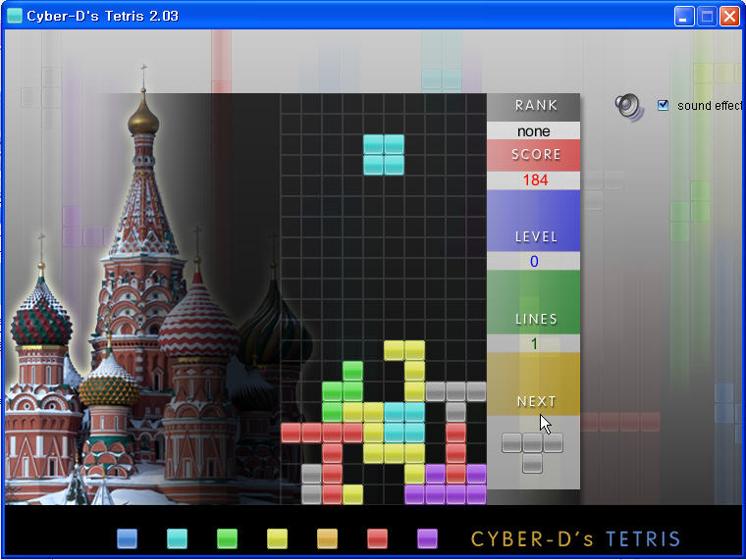Click the level value 0

(534, 261)
